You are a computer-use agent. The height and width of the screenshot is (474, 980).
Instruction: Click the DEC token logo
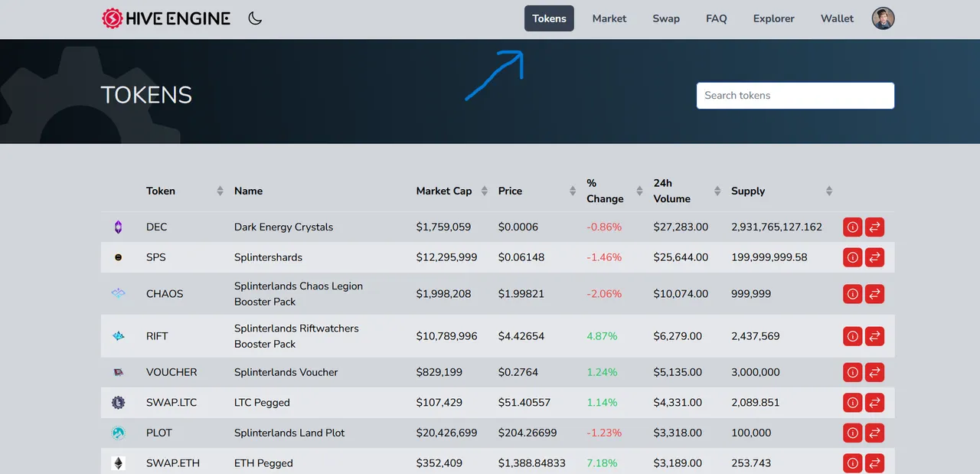[118, 227]
